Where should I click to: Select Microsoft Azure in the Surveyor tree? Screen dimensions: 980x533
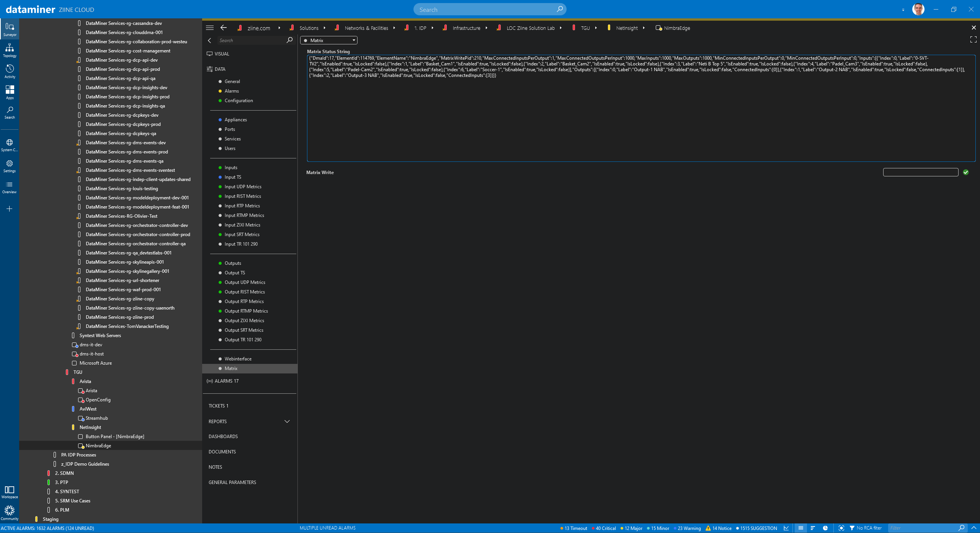[x=96, y=363]
